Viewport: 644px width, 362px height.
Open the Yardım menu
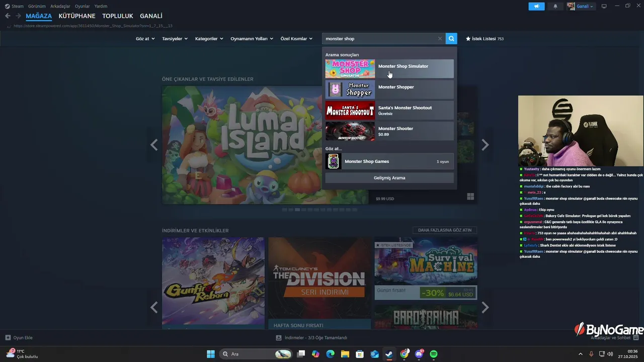(x=101, y=6)
